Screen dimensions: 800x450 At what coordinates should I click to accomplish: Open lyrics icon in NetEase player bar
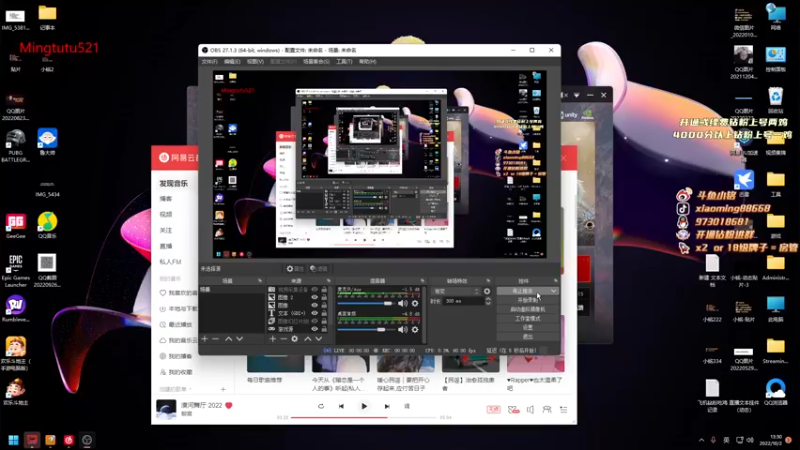pos(407,407)
